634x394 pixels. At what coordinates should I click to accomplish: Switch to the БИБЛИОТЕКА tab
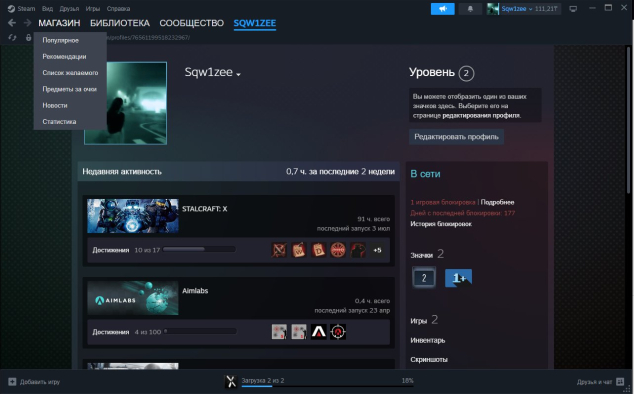coord(120,23)
